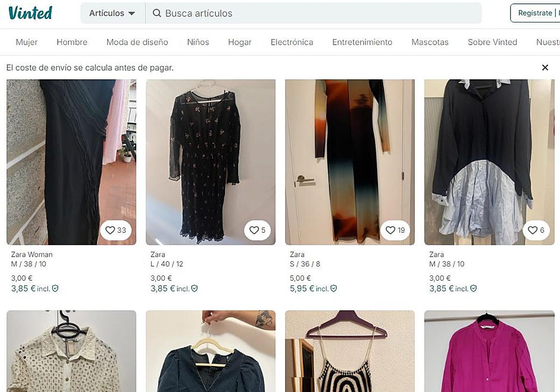The image size is (560, 392).
Task: Expand the Hogar category menu
Action: (239, 42)
